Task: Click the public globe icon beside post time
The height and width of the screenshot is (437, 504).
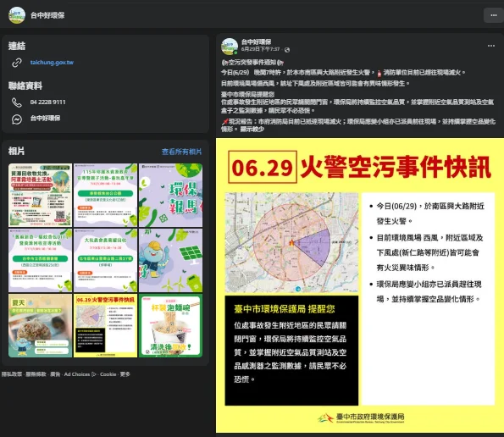Action: coord(287,50)
